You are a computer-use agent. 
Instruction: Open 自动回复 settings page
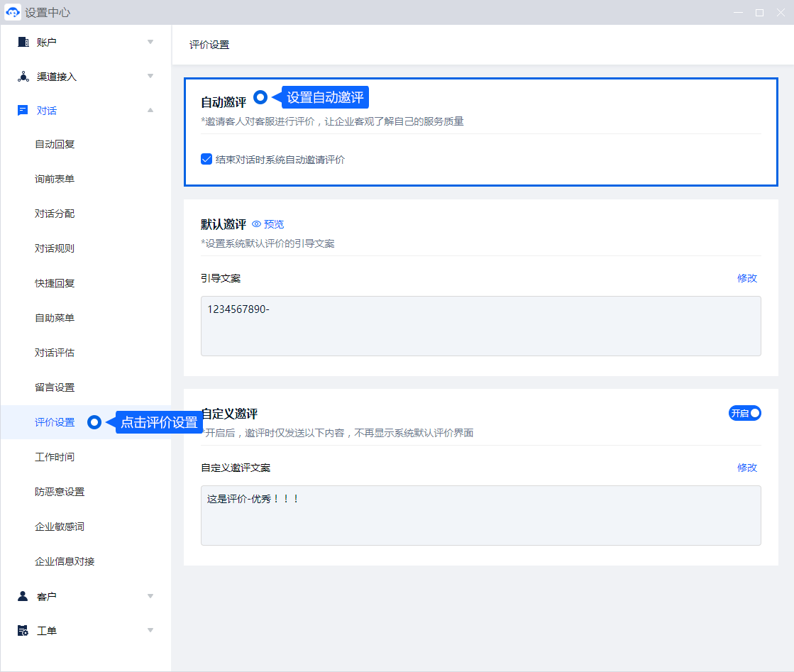click(55, 145)
